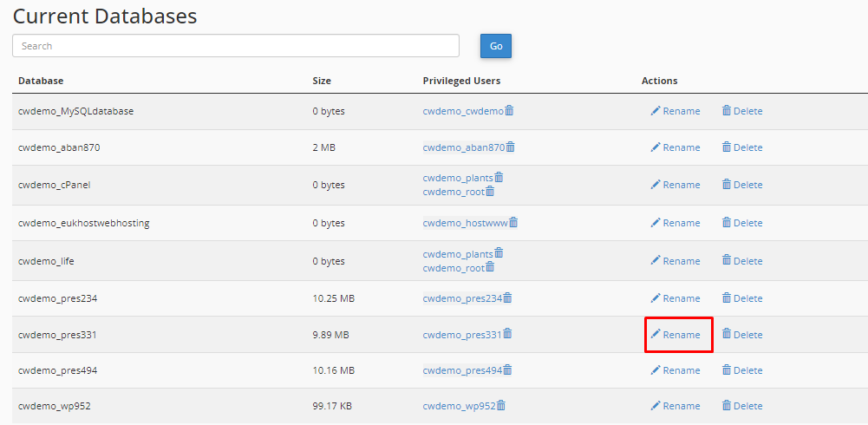Delete the cwdemo_wp952 database
868x425 pixels.
coord(742,406)
